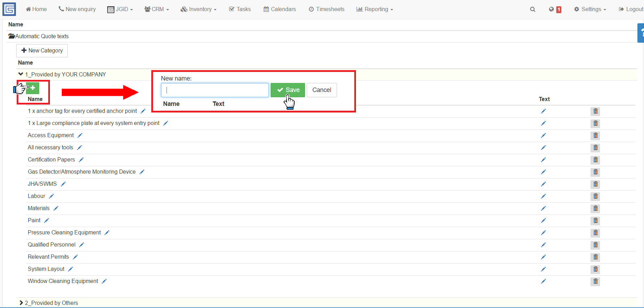This screenshot has height=308, width=644.
Task: Edit name pencil beside Window Cleaning Equipment
Action: coord(104,281)
